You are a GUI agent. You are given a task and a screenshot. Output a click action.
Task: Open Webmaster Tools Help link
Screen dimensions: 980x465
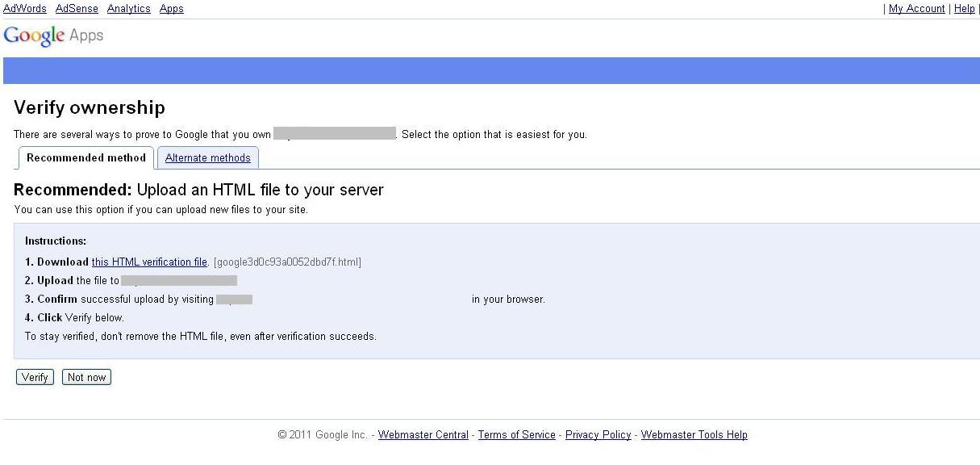pyautogui.click(x=694, y=435)
